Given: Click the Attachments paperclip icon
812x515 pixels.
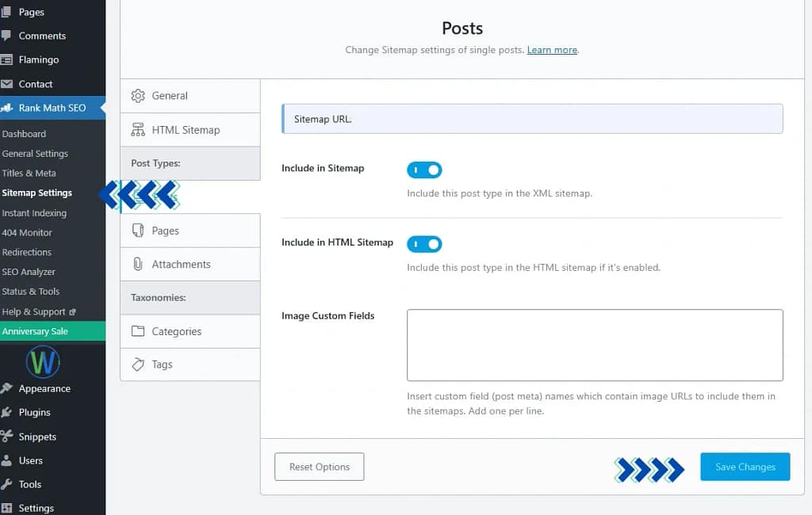Looking at the screenshot, I should click(x=138, y=265).
